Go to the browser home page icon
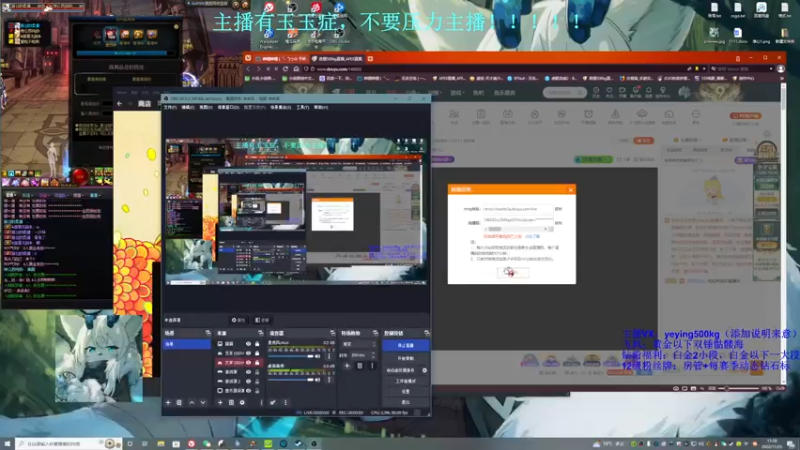 click(296, 69)
